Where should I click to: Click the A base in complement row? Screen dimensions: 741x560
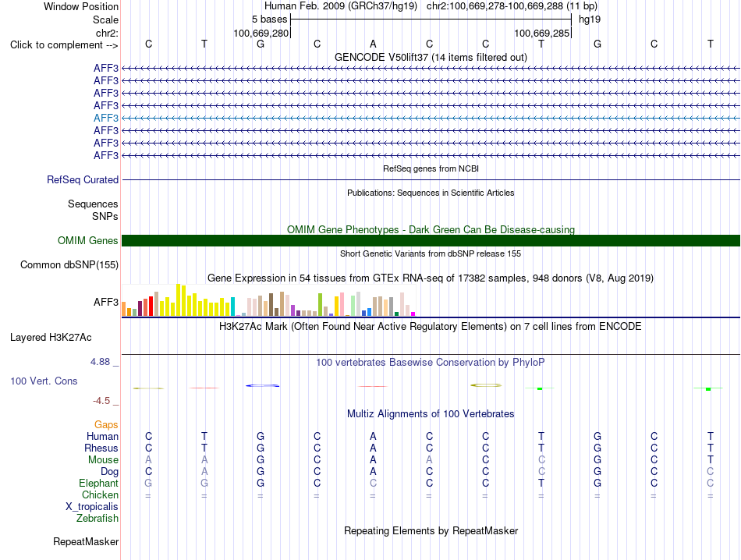(373, 44)
